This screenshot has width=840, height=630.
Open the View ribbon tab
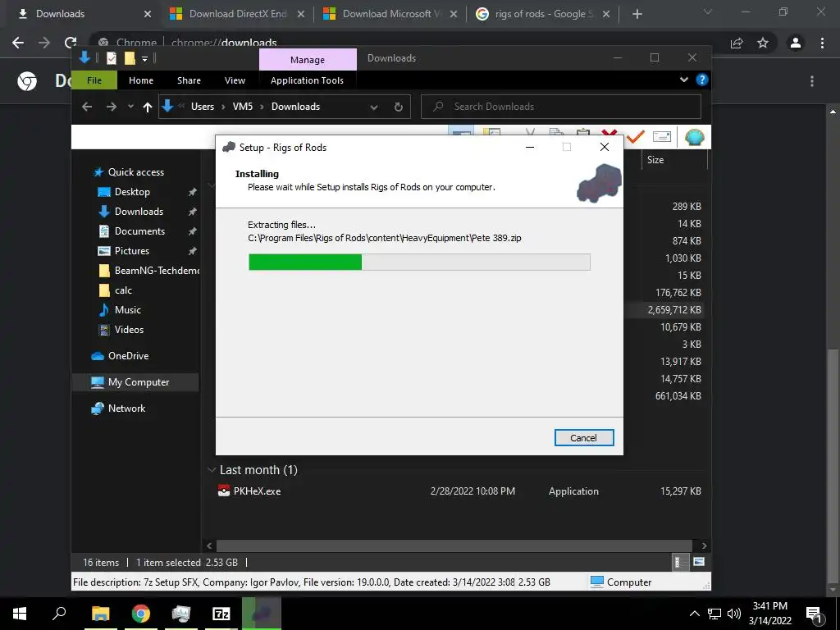[x=235, y=80]
